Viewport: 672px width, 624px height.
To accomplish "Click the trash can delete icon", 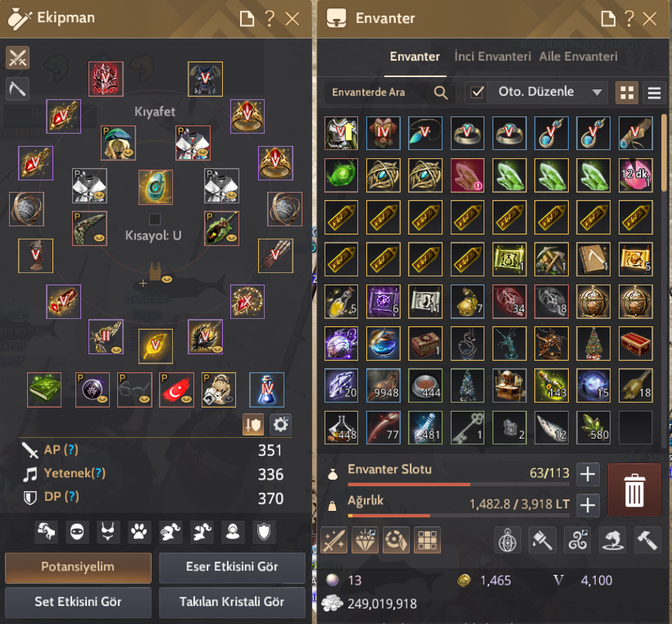I will coord(634,490).
